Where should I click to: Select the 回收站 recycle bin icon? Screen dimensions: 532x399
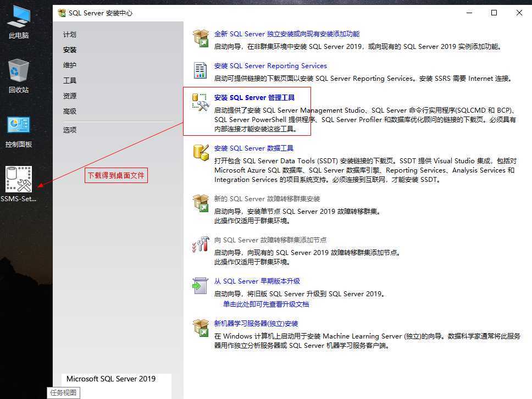pyautogui.click(x=19, y=76)
